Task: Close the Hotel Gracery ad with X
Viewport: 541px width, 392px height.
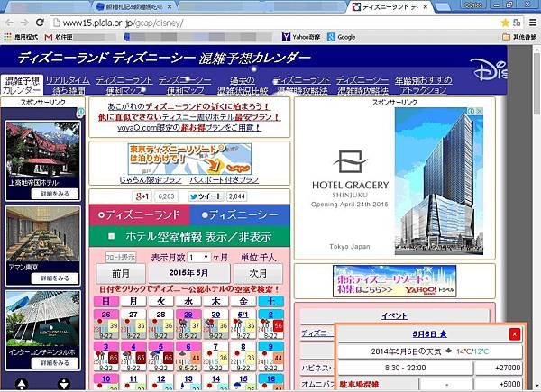Action: [480, 111]
